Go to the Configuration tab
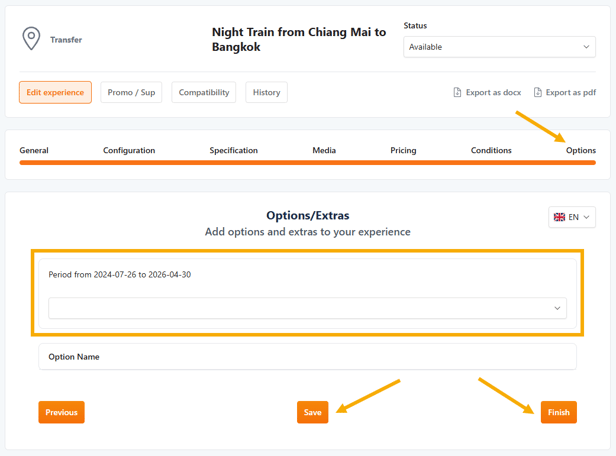616x456 pixels. (x=129, y=150)
